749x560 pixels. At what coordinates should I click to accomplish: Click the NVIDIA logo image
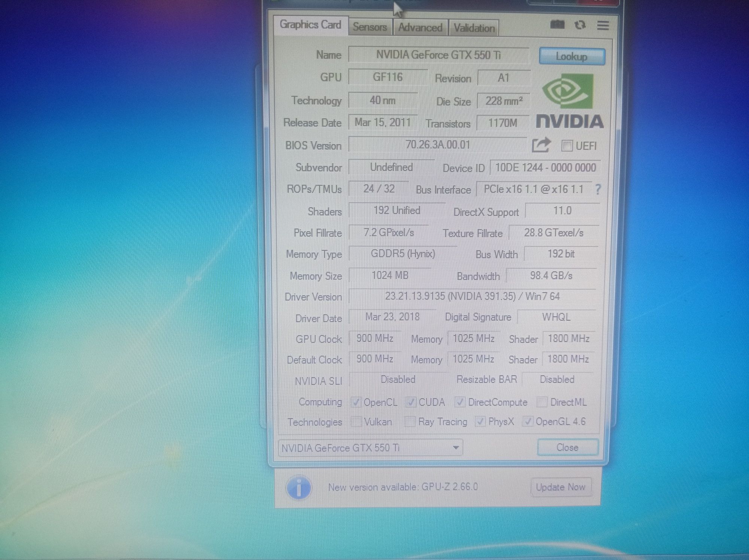[569, 101]
